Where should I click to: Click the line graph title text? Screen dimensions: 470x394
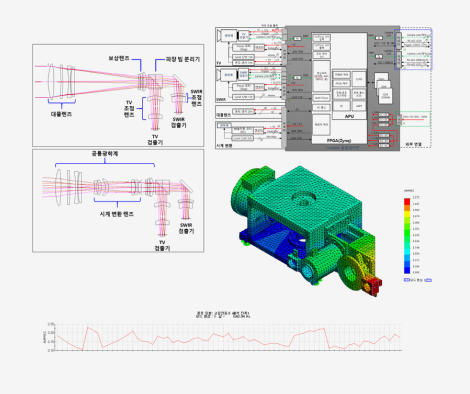click(223, 314)
